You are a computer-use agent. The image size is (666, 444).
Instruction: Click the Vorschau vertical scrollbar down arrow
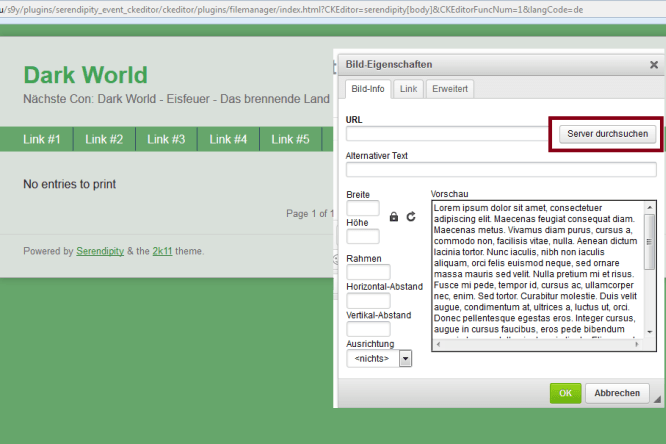coord(650,331)
